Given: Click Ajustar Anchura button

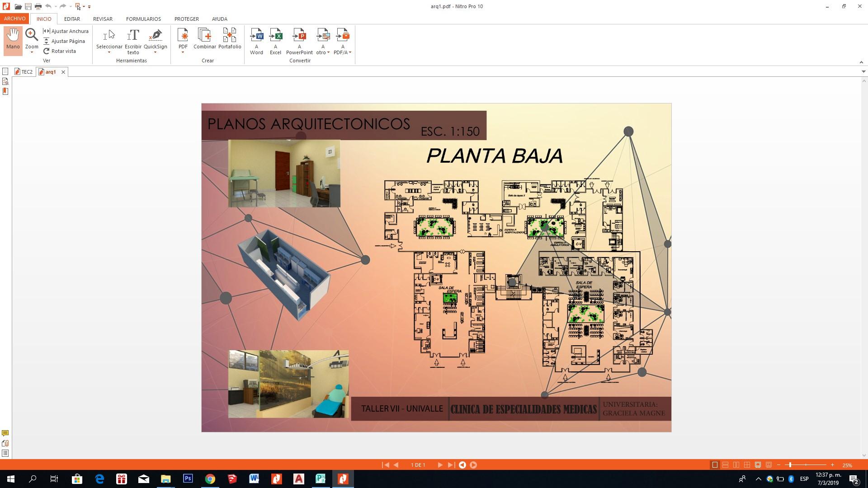Looking at the screenshot, I should point(66,31).
